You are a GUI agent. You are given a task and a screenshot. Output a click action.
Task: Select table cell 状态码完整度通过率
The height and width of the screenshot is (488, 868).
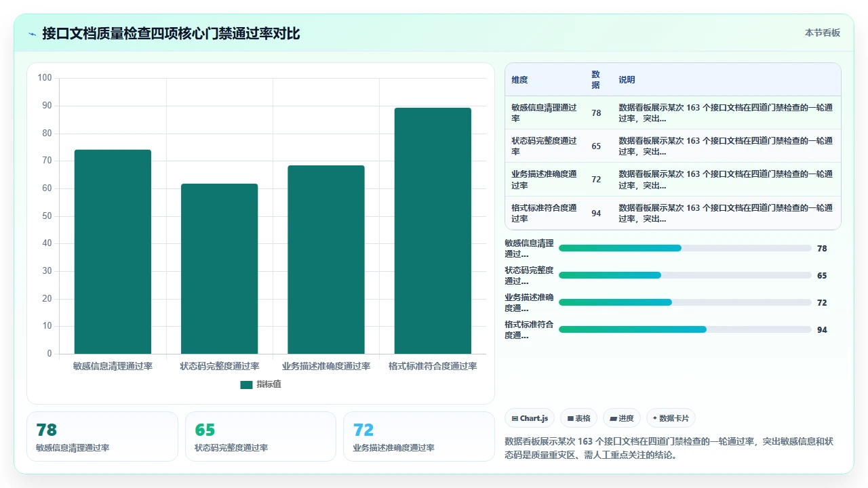[545, 146]
